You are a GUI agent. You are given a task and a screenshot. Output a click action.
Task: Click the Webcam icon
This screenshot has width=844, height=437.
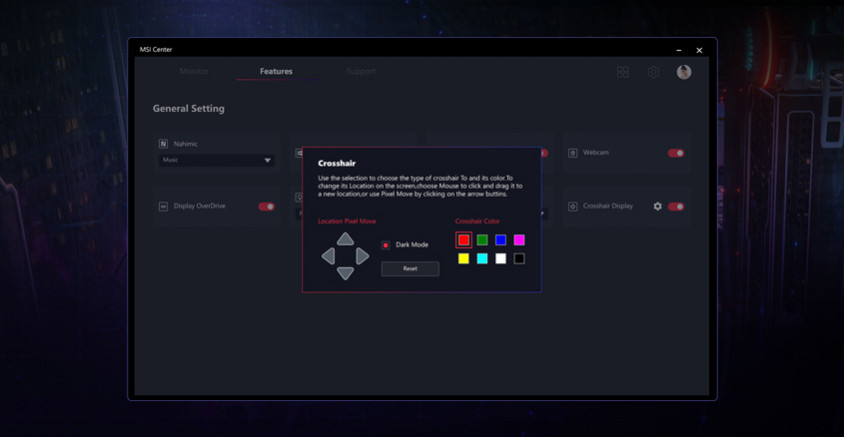(573, 153)
